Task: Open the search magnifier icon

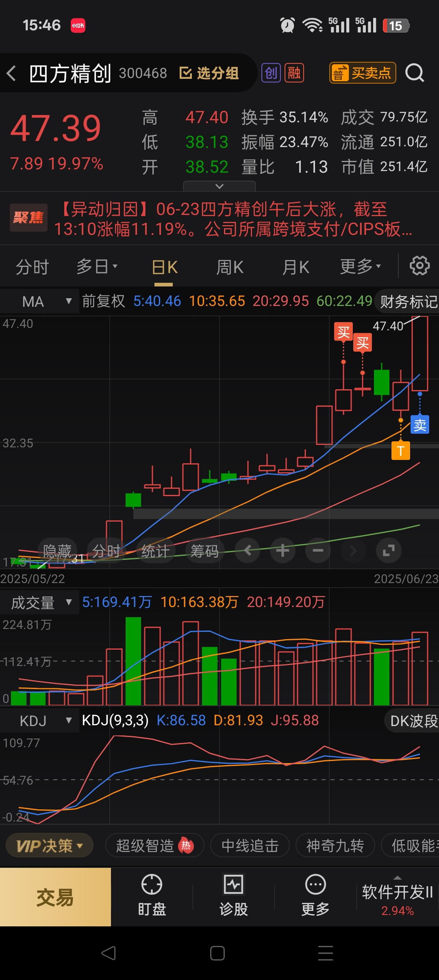Action: [x=415, y=73]
